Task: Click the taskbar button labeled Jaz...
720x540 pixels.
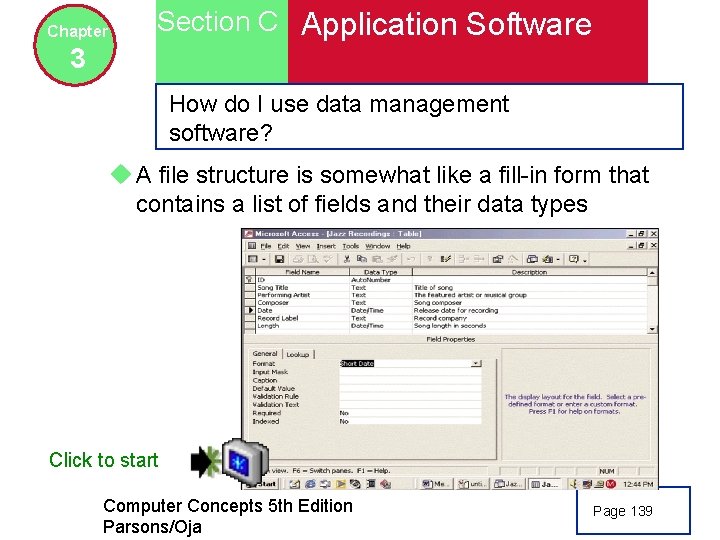Action: [508, 484]
